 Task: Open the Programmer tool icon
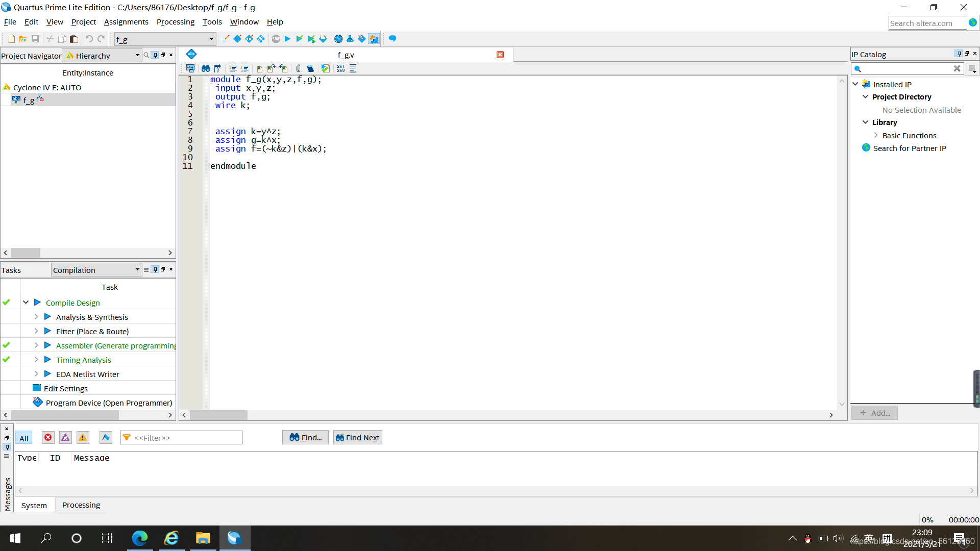click(362, 39)
